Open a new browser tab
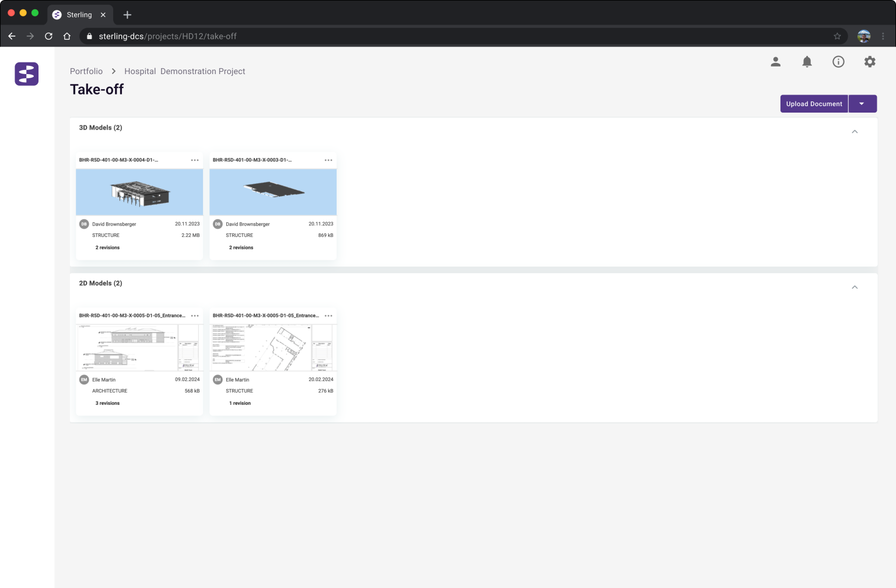Viewport: 896px width, 588px height. [x=127, y=15]
